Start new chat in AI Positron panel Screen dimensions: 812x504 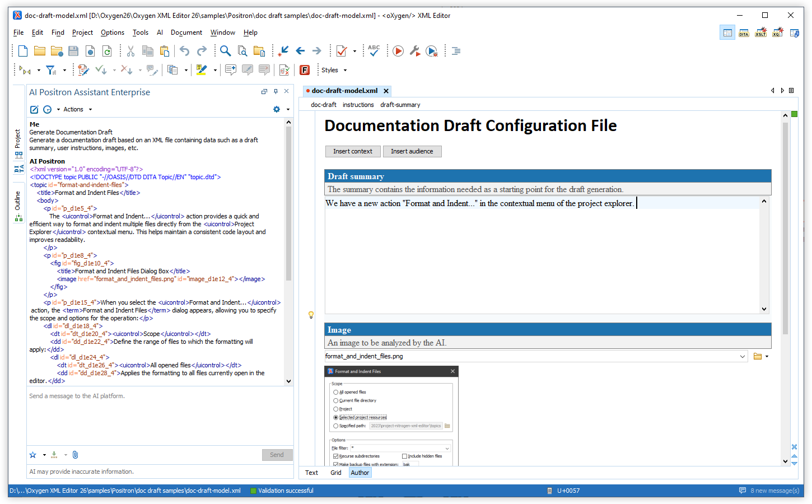click(x=34, y=109)
